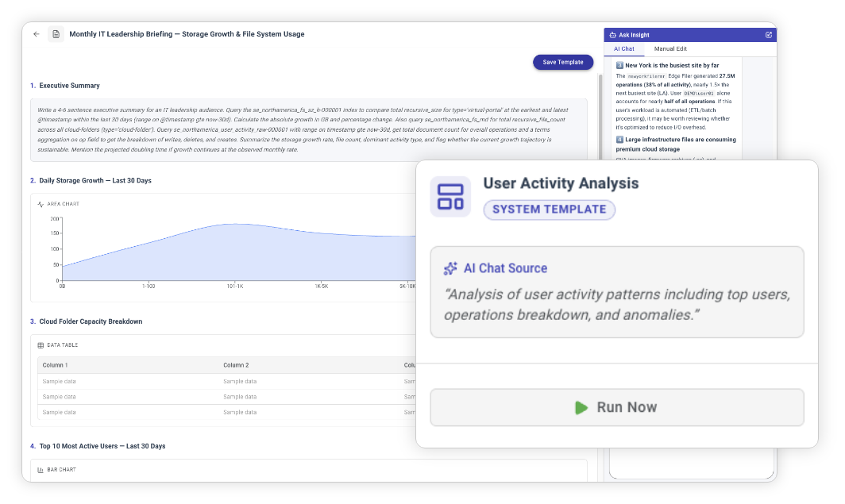Click the 'Column 1' table header
Viewport: 845px width, 504px height.
pos(55,365)
